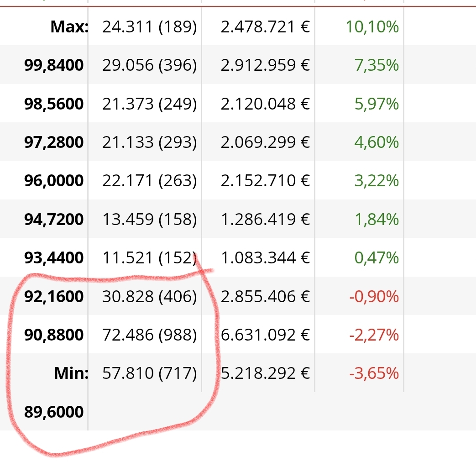Click the 0,47% change value
476x467 pixels.
click(x=377, y=258)
